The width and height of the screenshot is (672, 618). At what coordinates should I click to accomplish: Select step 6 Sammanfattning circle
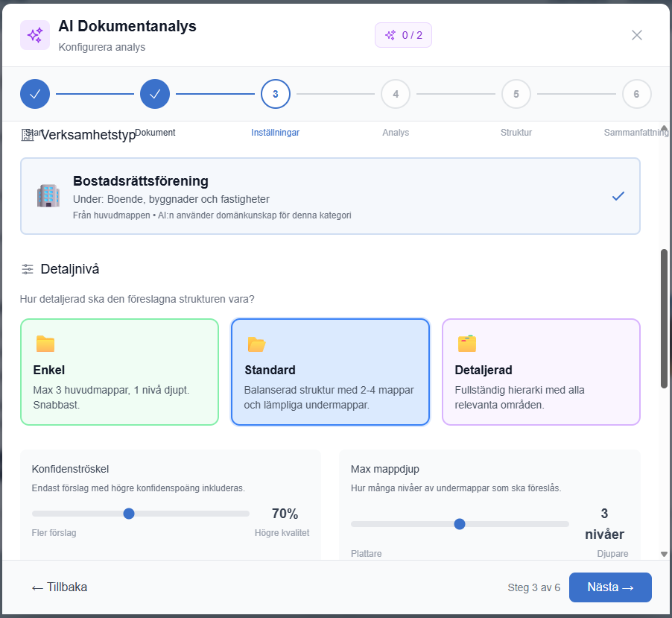click(x=637, y=94)
